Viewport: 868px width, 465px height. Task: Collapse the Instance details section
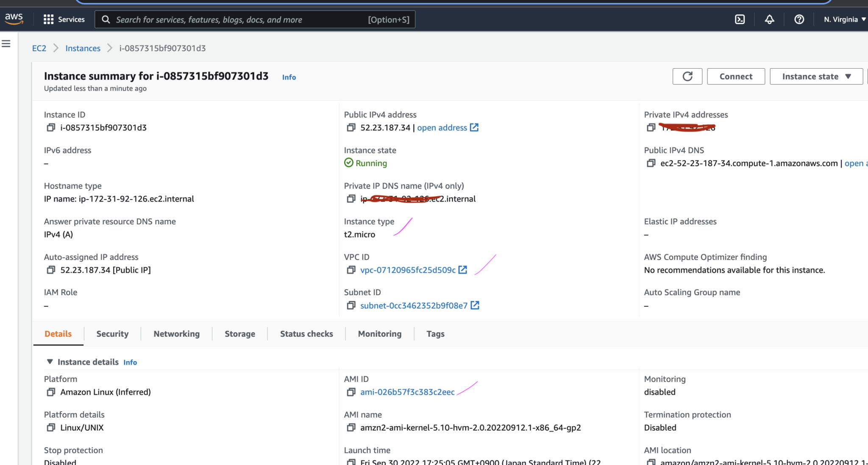point(50,362)
